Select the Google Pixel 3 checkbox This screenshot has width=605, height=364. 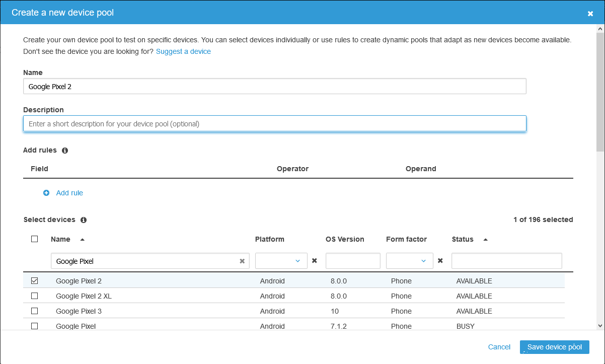(x=35, y=311)
